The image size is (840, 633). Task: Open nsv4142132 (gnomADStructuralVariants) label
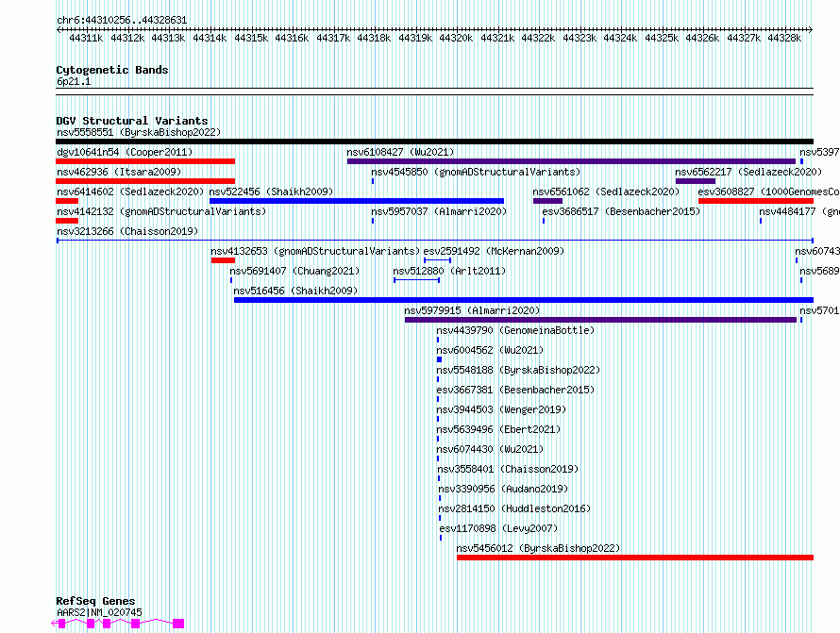[x=161, y=211]
